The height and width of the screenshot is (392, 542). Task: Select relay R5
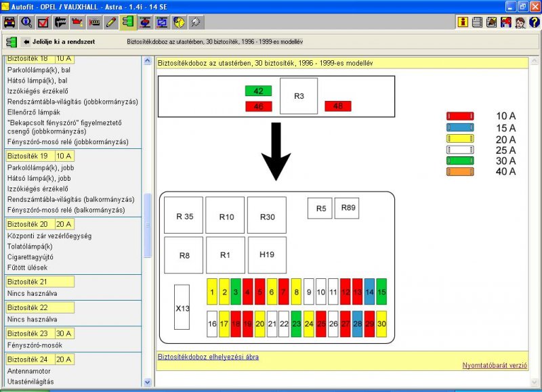320,209
